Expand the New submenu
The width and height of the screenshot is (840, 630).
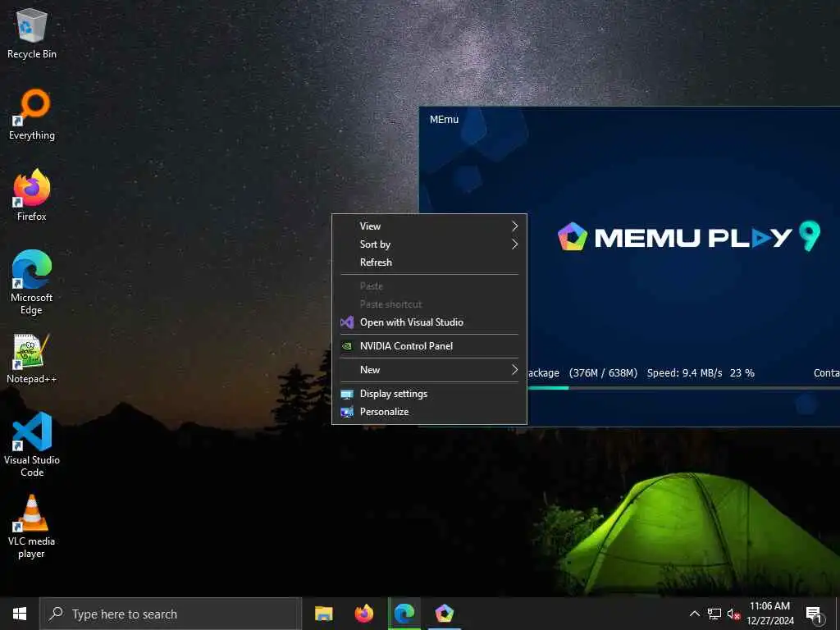[429, 370]
